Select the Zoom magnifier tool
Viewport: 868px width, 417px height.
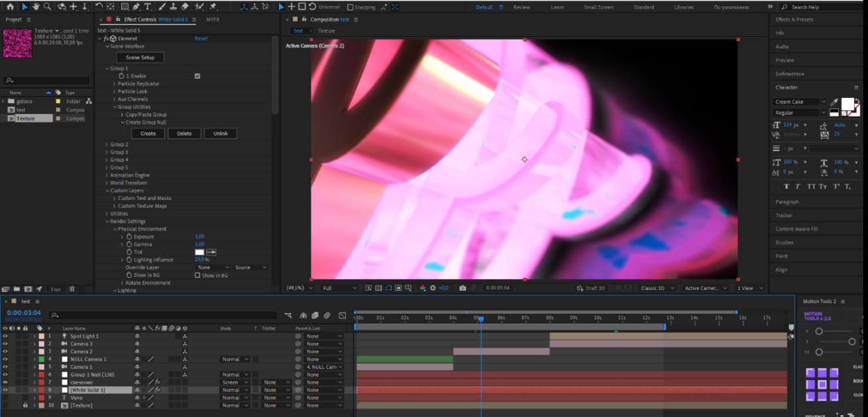click(x=47, y=7)
